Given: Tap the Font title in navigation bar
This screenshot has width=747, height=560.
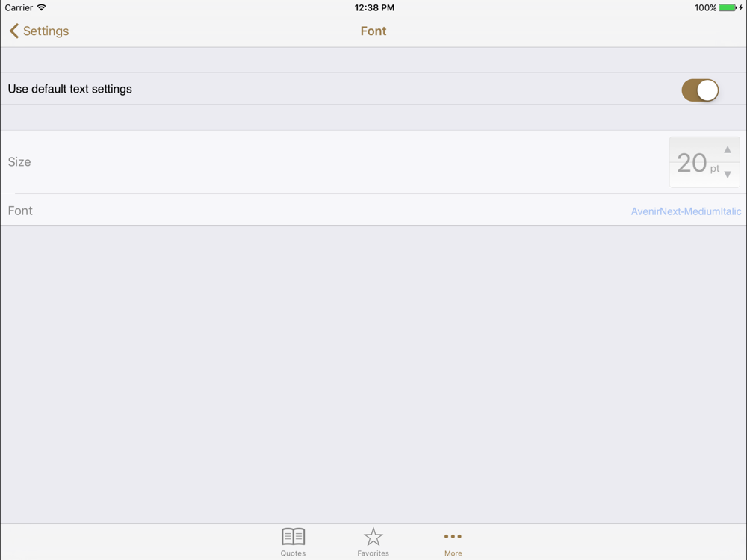Looking at the screenshot, I should tap(373, 31).
